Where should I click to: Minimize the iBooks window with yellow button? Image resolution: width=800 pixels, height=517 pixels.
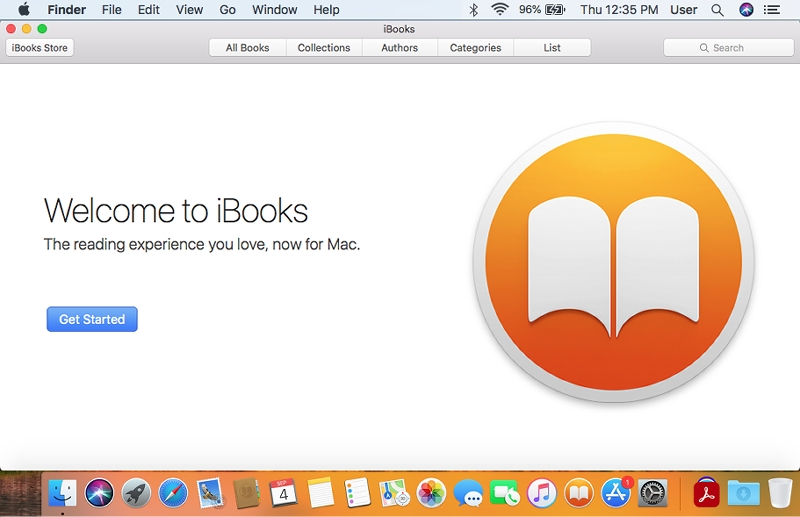coord(27,29)
